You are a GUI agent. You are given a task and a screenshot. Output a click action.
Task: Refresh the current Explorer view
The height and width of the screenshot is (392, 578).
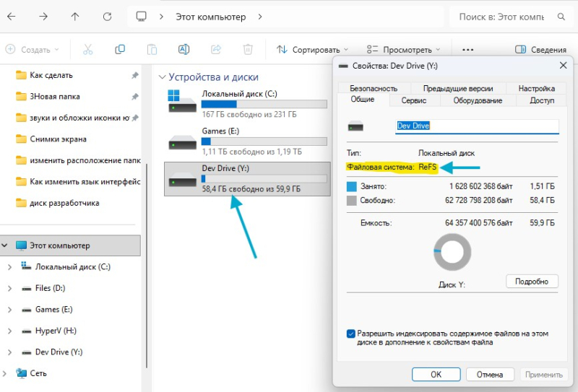click(107, 17)
